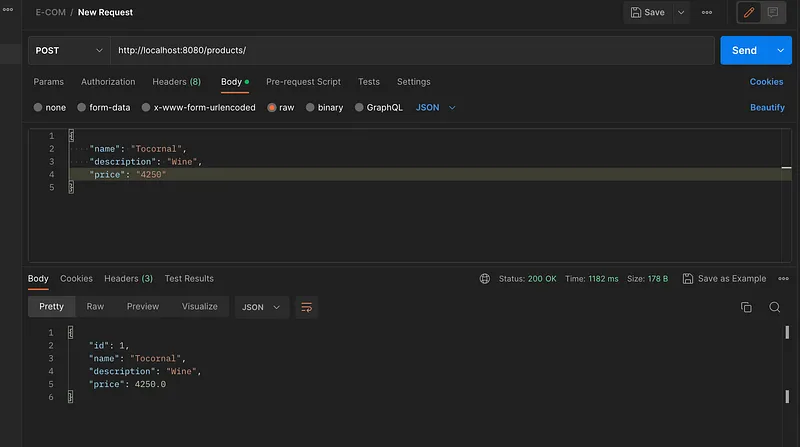The height and width of the screenshot is (447, 800).
Task: Switch to response Cookies tab
Action: pos(77,279)
